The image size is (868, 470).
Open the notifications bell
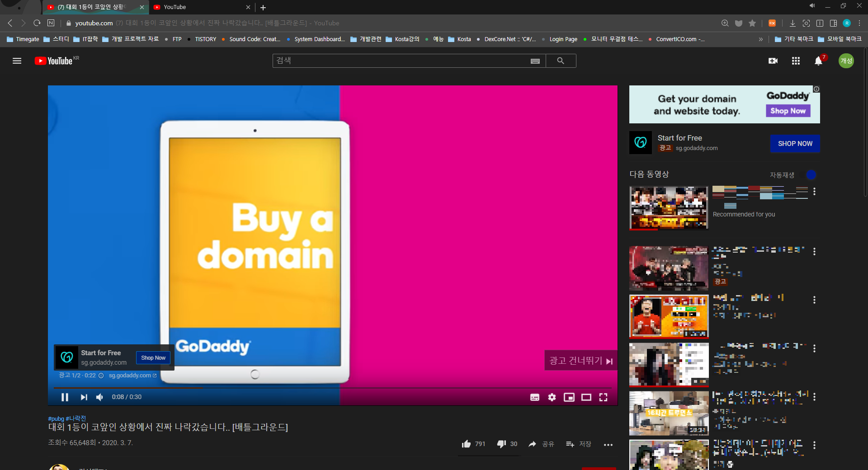[818, 61]
